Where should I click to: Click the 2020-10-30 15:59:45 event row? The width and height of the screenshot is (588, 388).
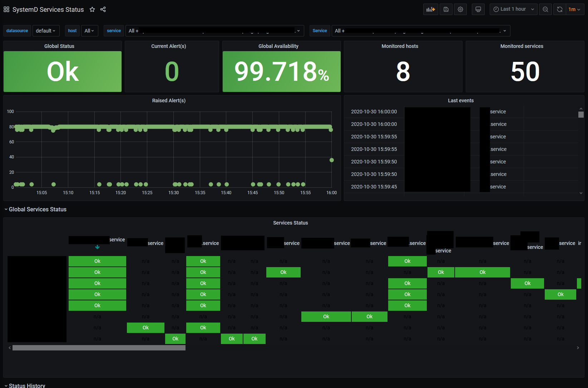461,187
